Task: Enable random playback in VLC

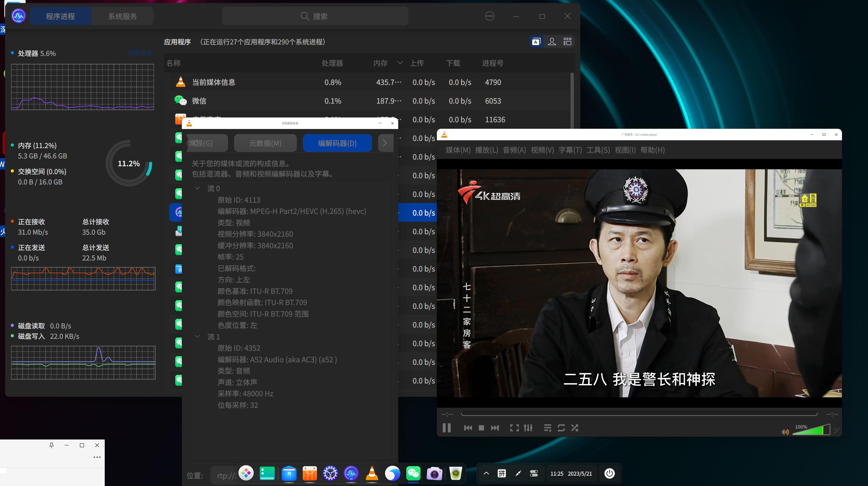Action: tap(575, 428)
